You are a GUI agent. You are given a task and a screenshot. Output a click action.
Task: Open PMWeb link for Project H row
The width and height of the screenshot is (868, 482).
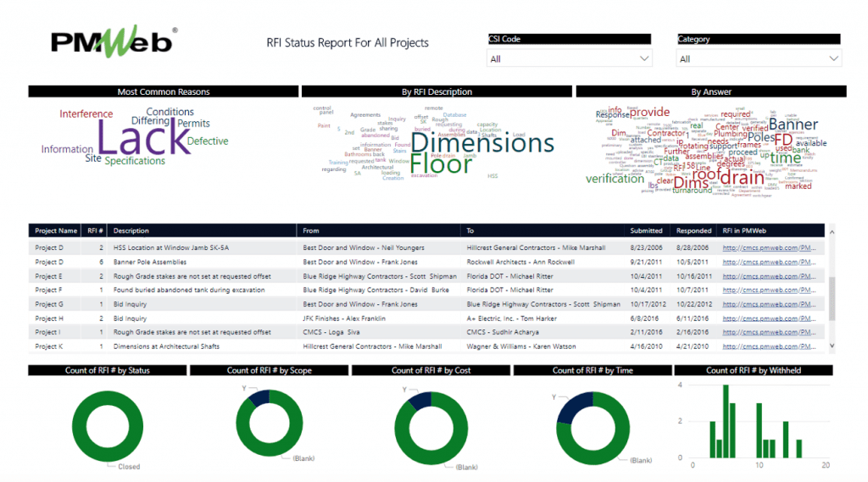pos(769,319)
